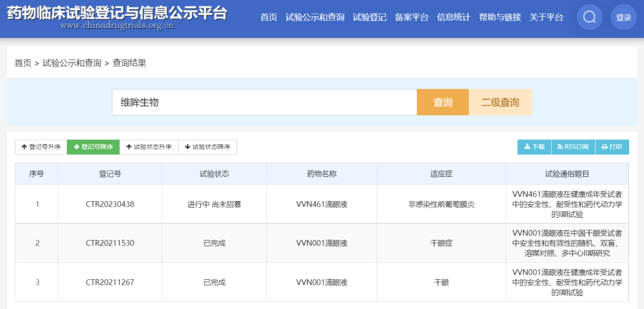Sort by 试验状态升序

pos(148,147)
